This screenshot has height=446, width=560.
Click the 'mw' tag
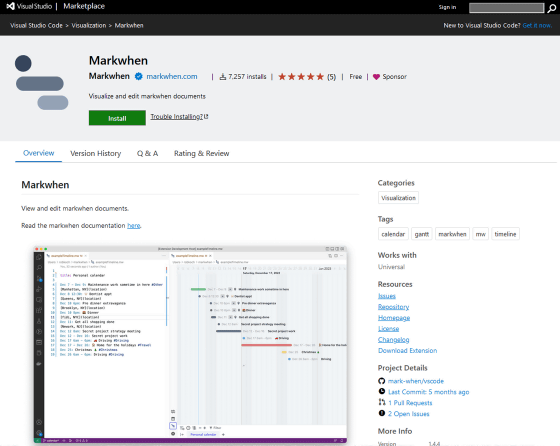point(480,234)
